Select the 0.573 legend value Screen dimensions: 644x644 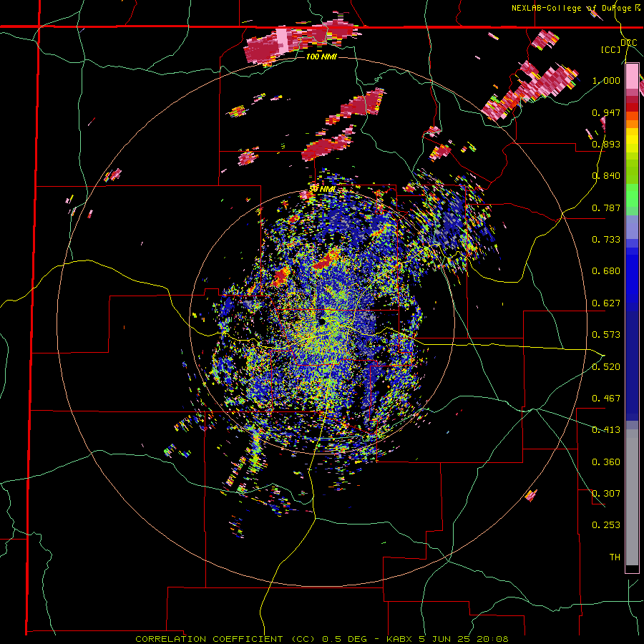[606, 335]
